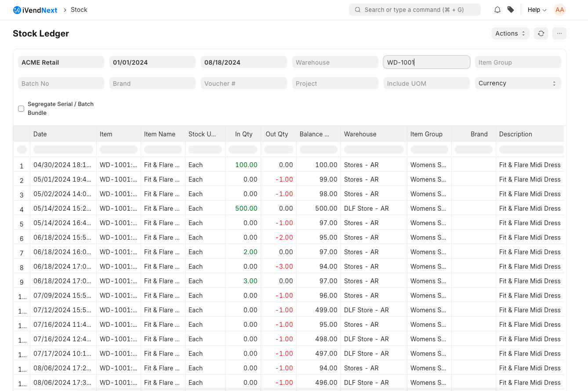
Task: Open the notifications bell icon
Action: coord(497,10)
